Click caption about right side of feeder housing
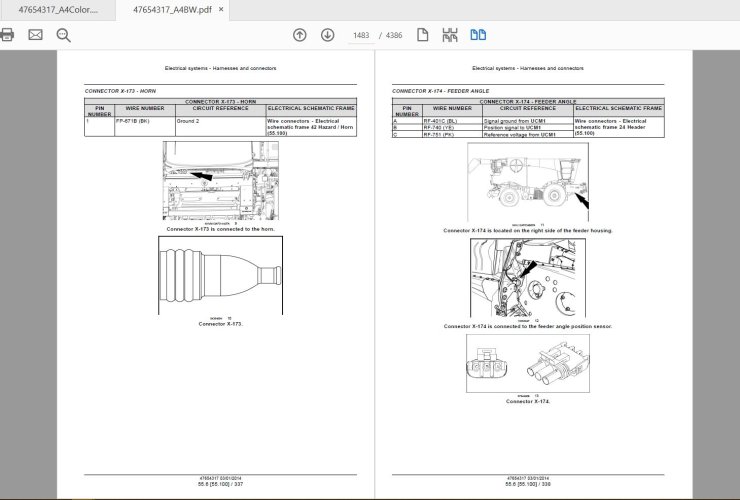Screen dimensions: 740x500 pyautogui.click(x=528, y=231)
